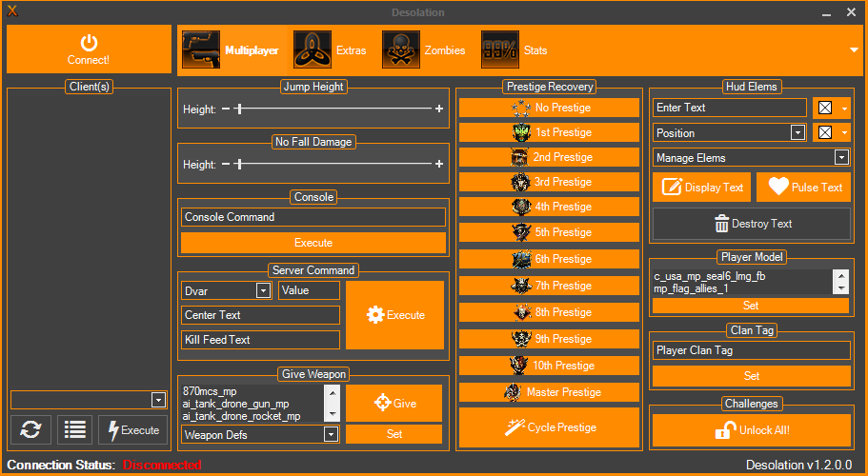The width and height of the screenshot is (868, 476).
Task: Select the Master Prestige emblem option
Action: (549, 392)
